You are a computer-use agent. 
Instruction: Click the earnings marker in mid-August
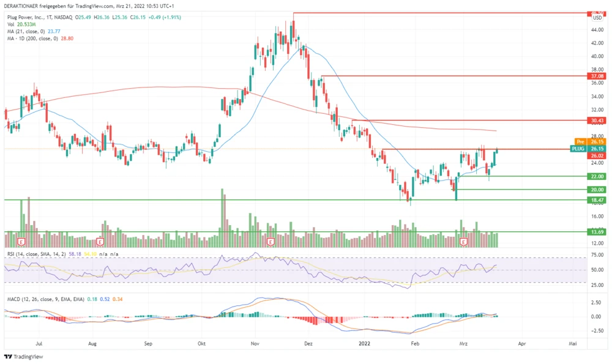(x=99, y=242)
